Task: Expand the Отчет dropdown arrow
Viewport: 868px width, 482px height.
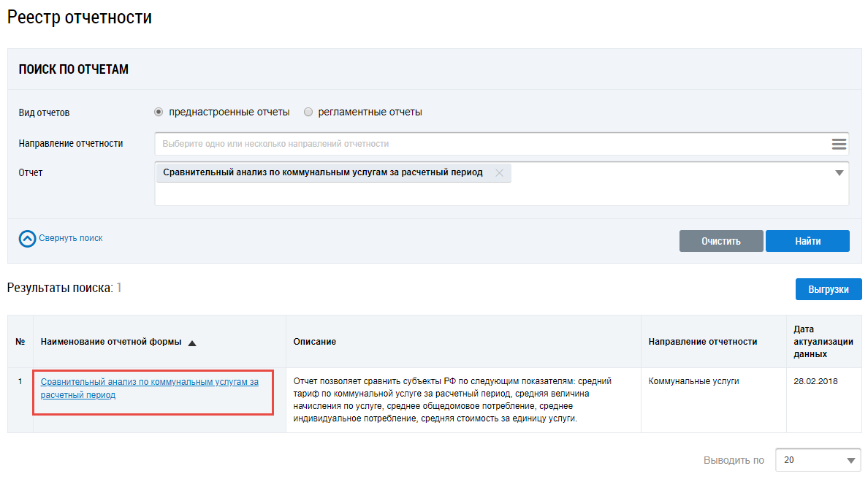Action: coord(839,173)
